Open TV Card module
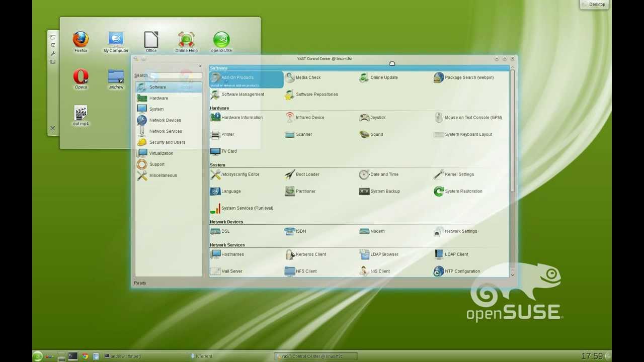This screenshot has width=644, height=362. 223,151
